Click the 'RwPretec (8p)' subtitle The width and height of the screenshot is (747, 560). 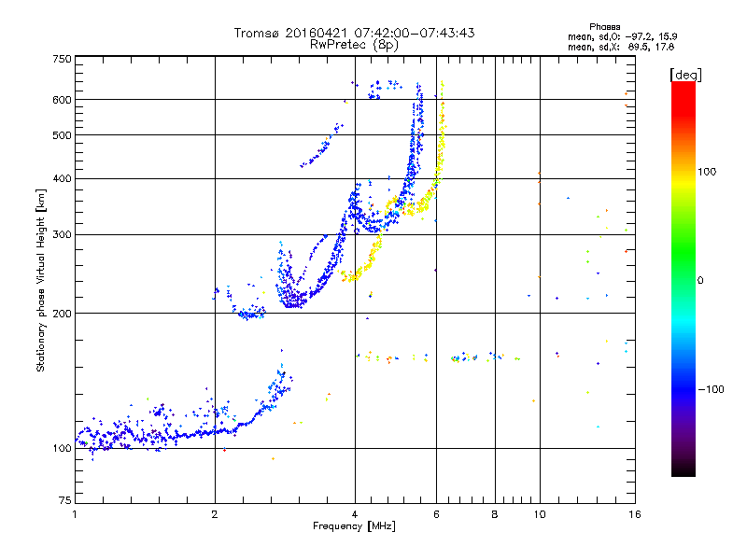tap(354, 45)
